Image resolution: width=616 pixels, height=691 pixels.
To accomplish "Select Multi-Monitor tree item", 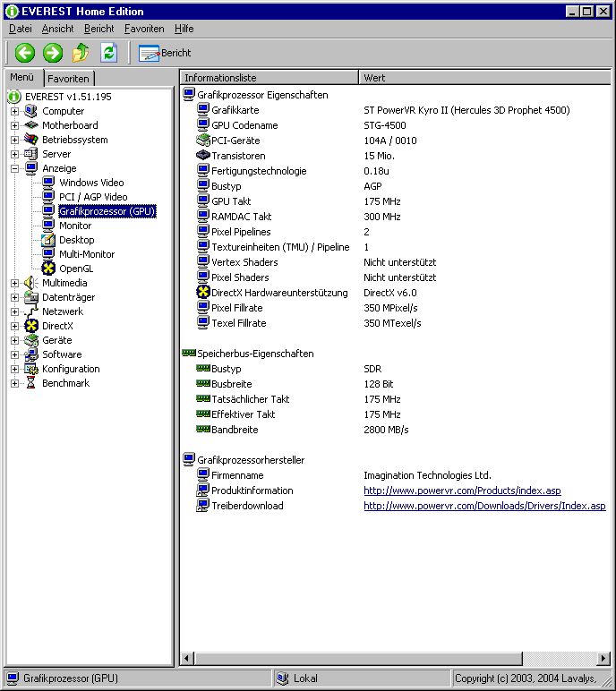I will click(87, 254).
